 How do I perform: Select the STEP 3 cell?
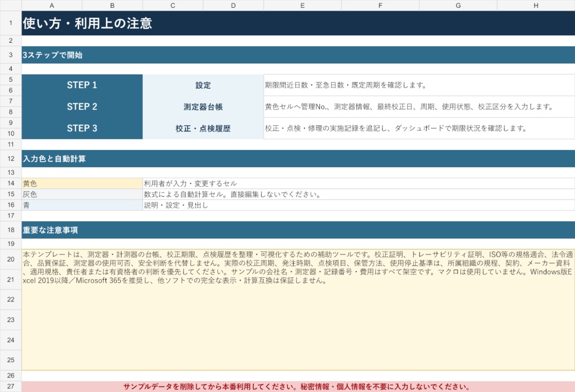(82, 129)
